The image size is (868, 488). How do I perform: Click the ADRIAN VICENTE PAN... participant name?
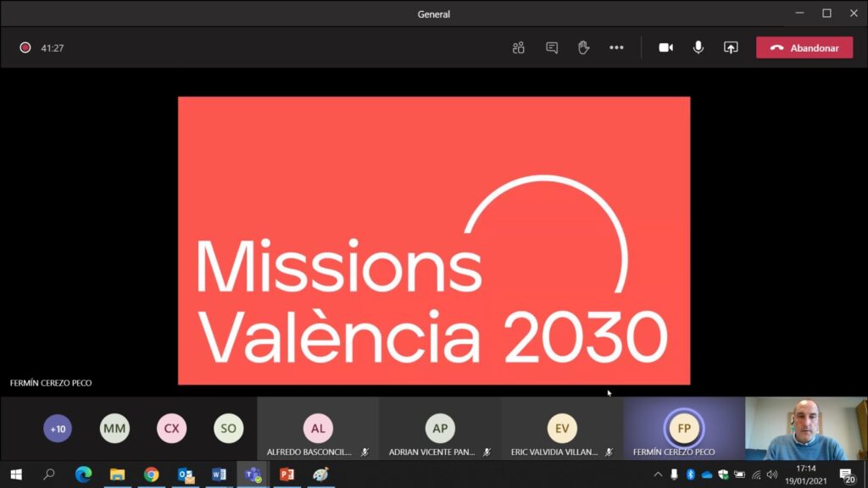click(x=431, y=452)
